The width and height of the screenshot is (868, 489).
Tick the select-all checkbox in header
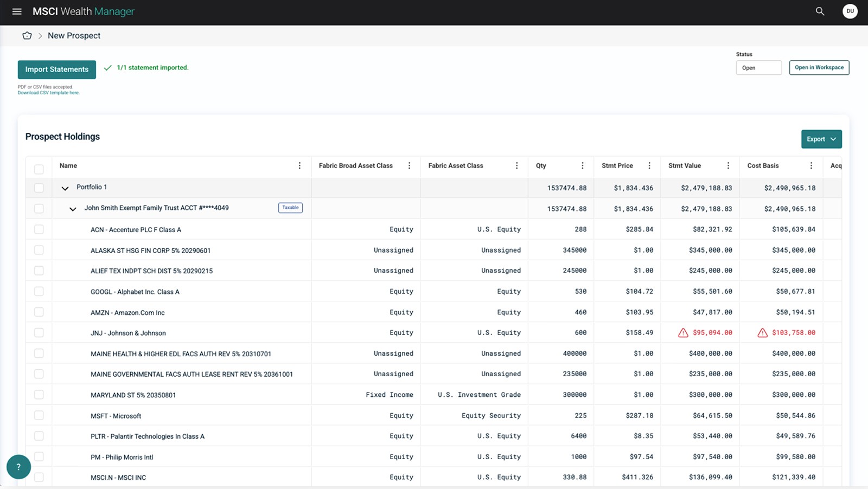click(x=39, y=169)
